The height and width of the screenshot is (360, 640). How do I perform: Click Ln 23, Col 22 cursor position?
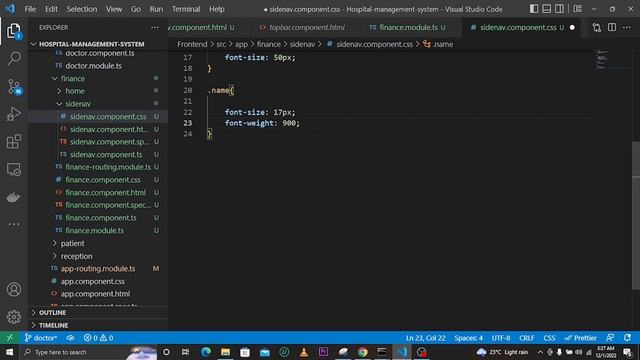(x=425, y=338)
